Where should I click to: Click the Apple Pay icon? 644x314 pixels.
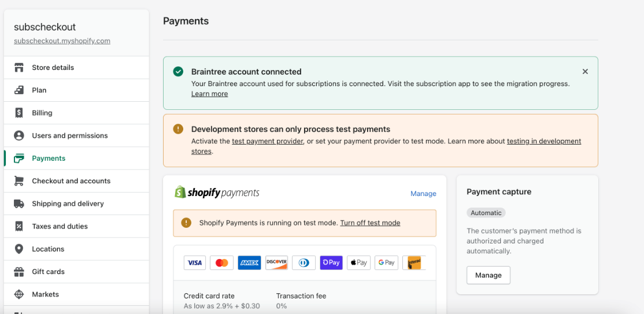click(x=358, y=263)
